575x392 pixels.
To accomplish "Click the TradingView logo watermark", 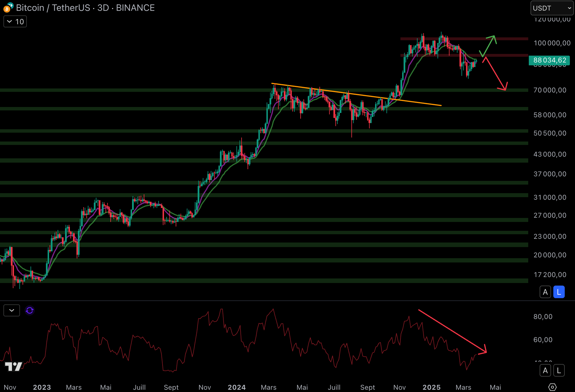I will click(x=13, y=367).
